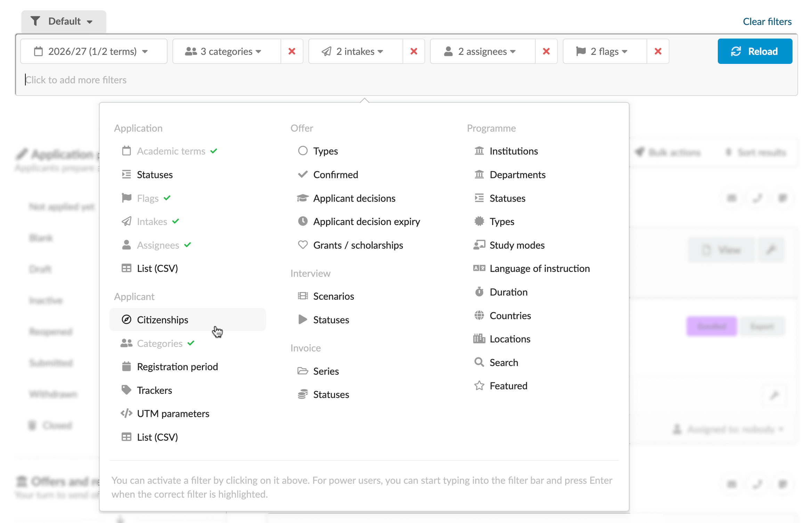Click the Invoice Series folder icon
The height and width of the screenshot is (523, 812).
[303, 371]
